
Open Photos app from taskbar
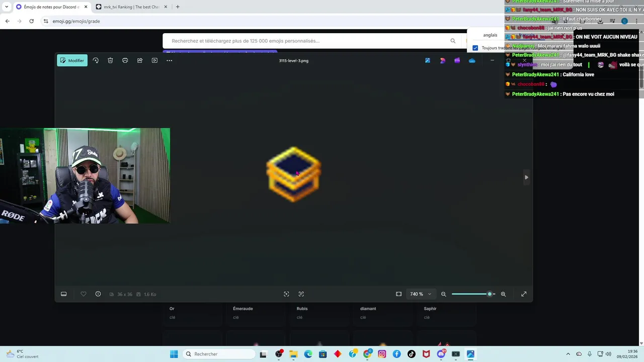coord(470,354)
